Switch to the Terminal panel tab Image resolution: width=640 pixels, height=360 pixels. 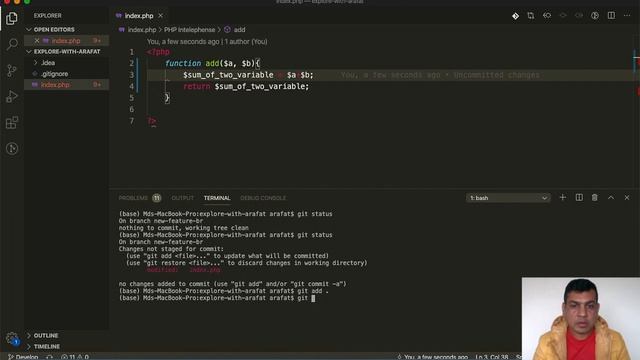pyautogui.click(x=217, y=198)
